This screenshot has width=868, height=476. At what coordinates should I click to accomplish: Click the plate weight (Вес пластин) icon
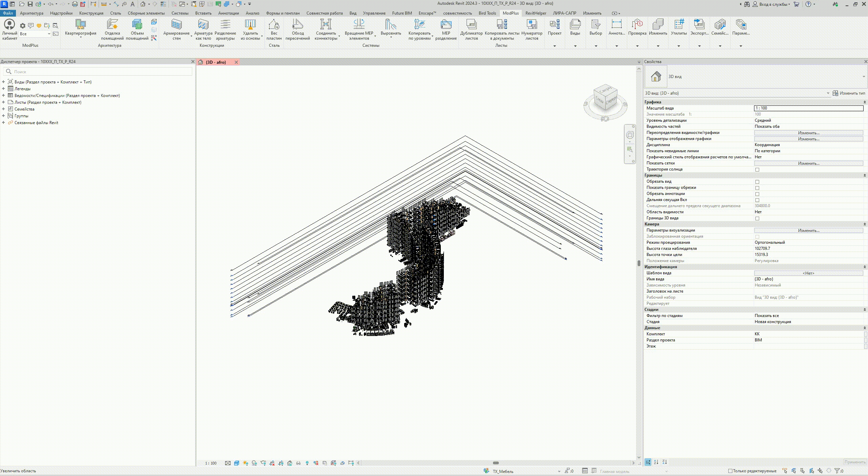pyautogui.click(x=274, y=24)
